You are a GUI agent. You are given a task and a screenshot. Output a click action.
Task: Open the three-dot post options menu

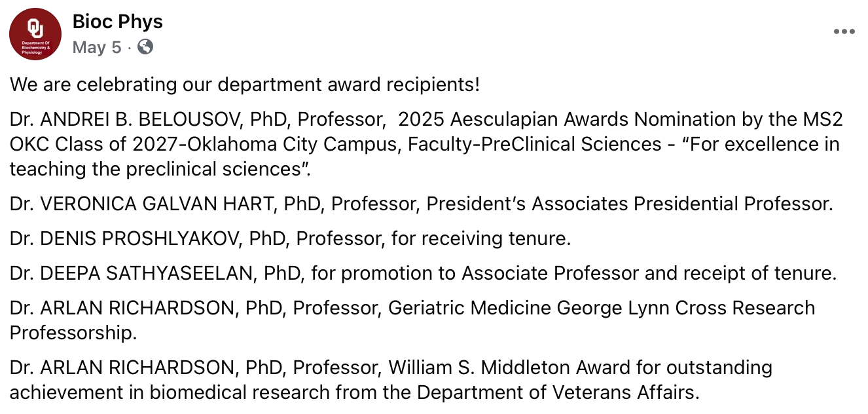click(x=844, y=31)
